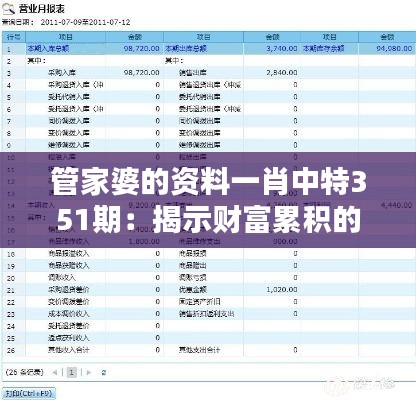Viewport: 416px width, 400px height.
Task: Click the query date range 2011-07-09至2011-07-12
Action: [86, 23]
